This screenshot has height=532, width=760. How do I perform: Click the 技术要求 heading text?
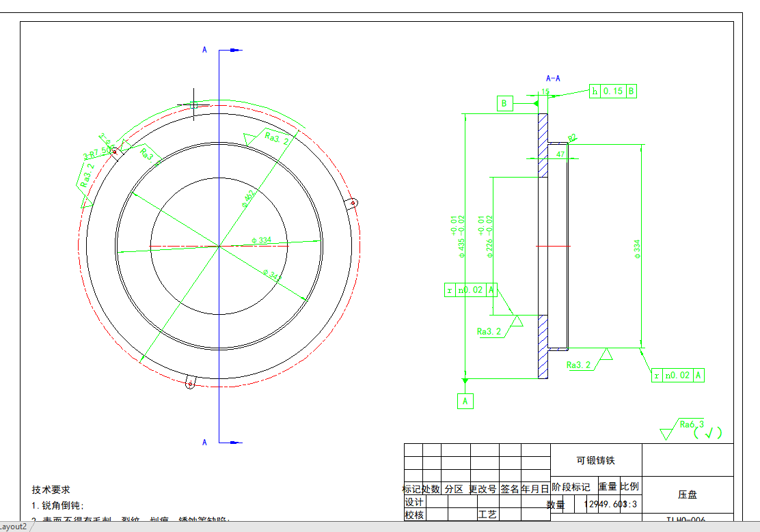[x=51, y=490]
